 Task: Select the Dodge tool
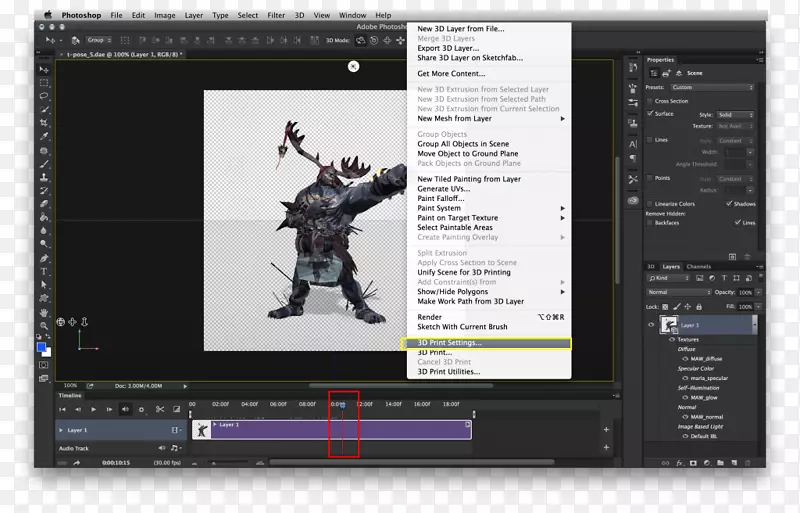44,244
